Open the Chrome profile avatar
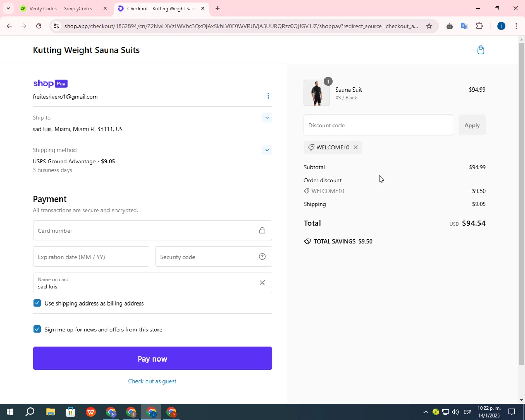The width and height of the screenshot is (525, 420). tap(501, 26)
